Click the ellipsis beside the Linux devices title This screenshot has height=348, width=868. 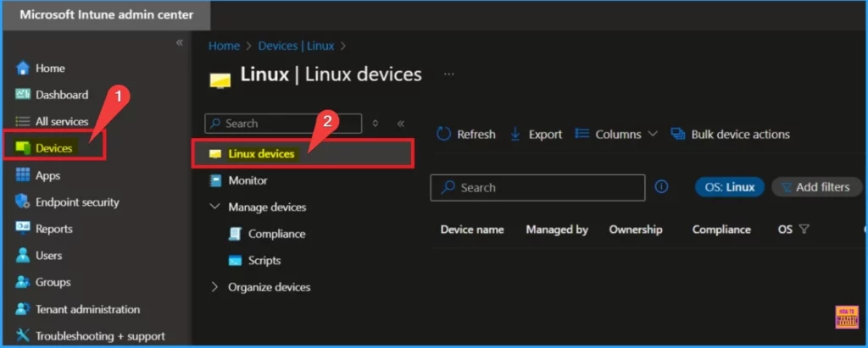449,75
